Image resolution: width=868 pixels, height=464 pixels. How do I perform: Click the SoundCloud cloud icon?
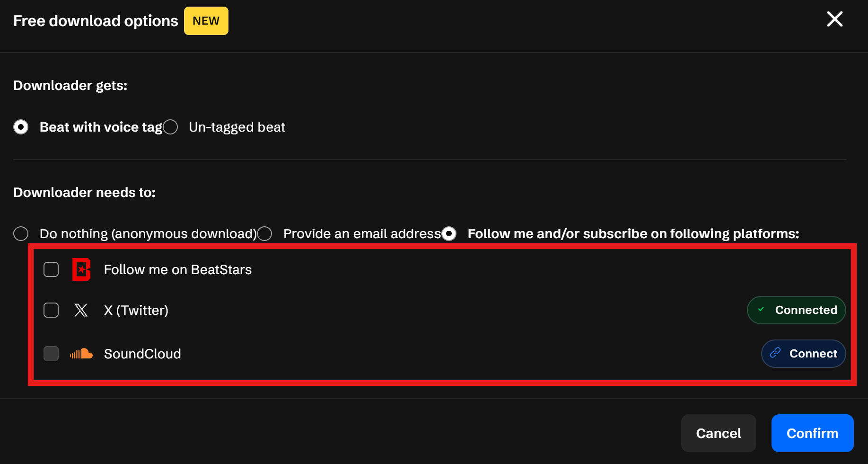(81, 354)
